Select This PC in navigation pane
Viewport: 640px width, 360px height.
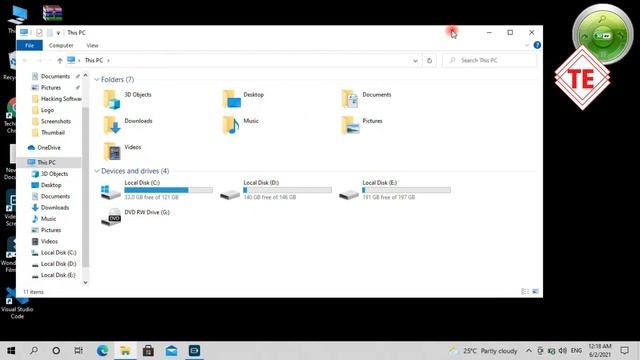pos(47,162)
